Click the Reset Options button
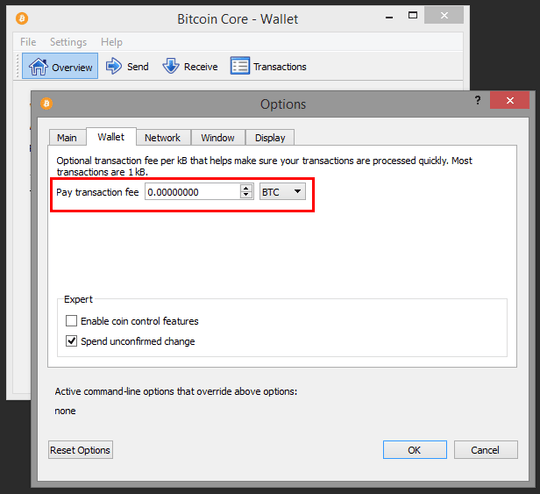540x494 pixels. click(x=80, y=450)
